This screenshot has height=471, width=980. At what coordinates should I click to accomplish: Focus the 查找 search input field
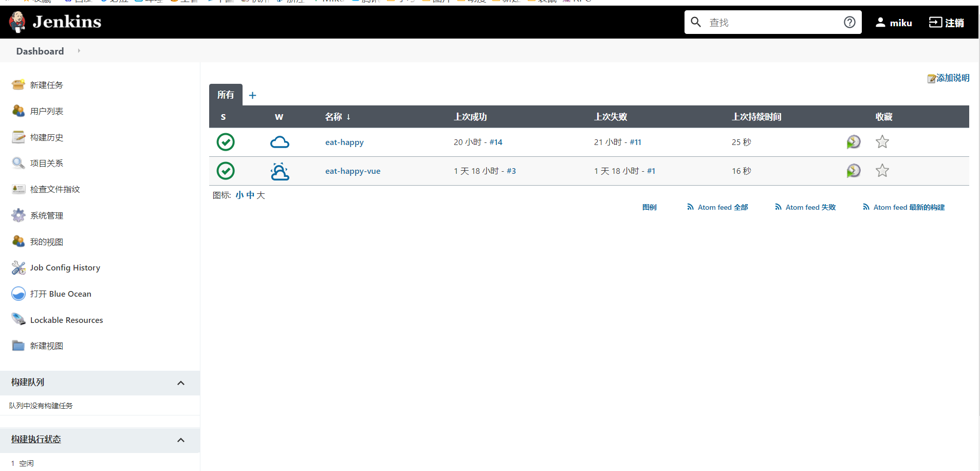[773, 22]
